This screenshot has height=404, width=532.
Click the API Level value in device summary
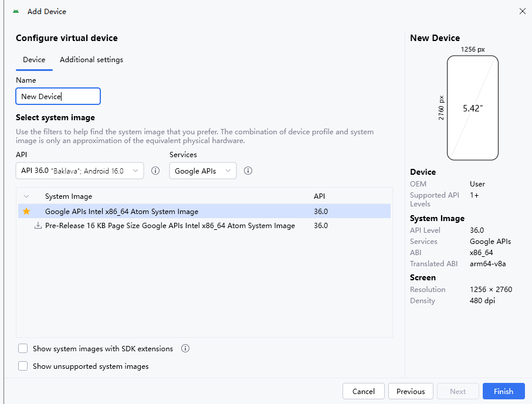477,230
